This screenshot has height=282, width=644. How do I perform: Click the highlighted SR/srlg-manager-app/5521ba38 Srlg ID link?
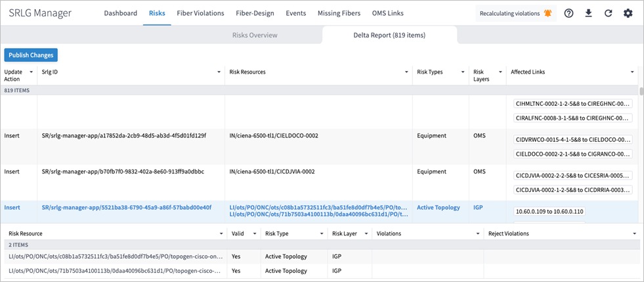126,207
